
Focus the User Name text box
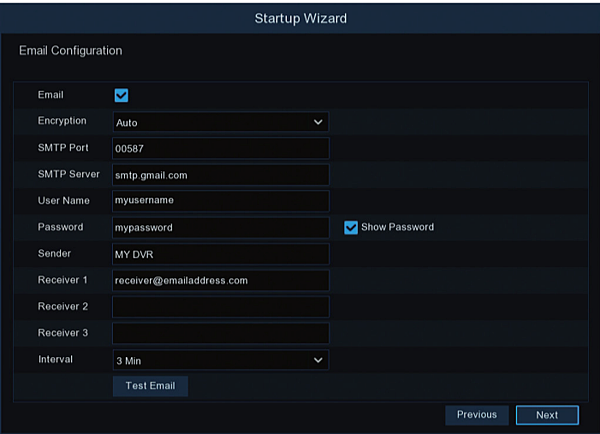(220, 201)
